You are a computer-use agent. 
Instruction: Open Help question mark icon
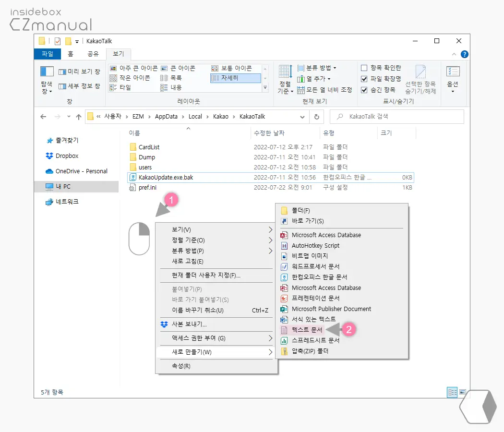(x=465, y=54)
